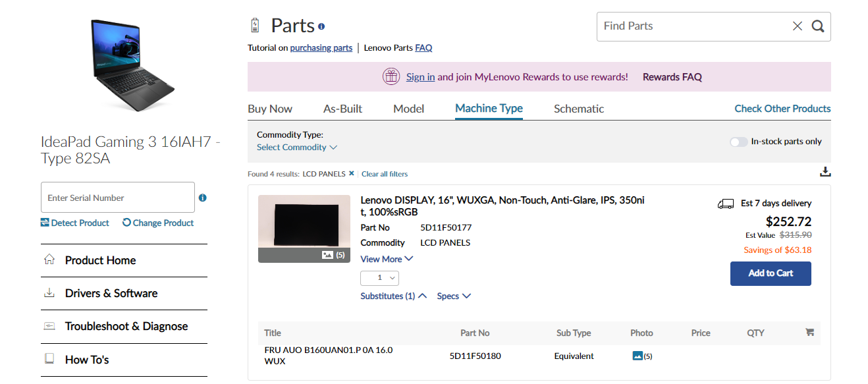Switch to the Schematic tab
This screenshot has height=384, width=868.
click(578, 109)
